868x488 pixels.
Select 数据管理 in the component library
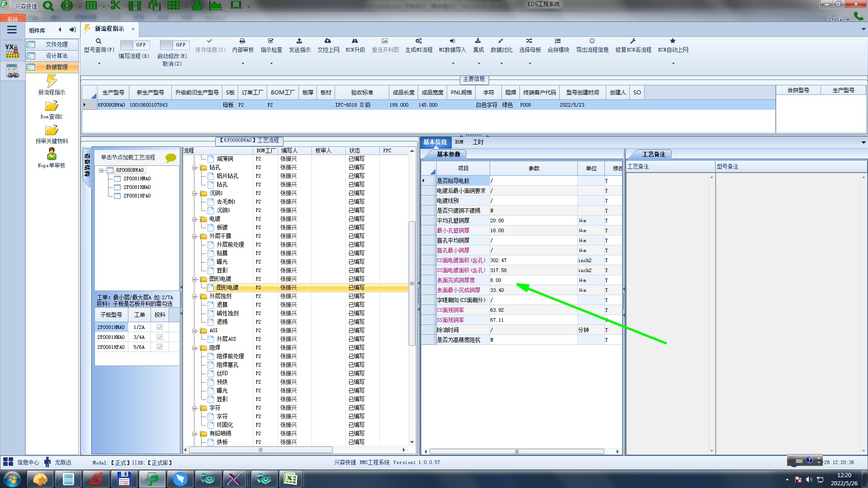pyautogui.click(x=57, y=67)
